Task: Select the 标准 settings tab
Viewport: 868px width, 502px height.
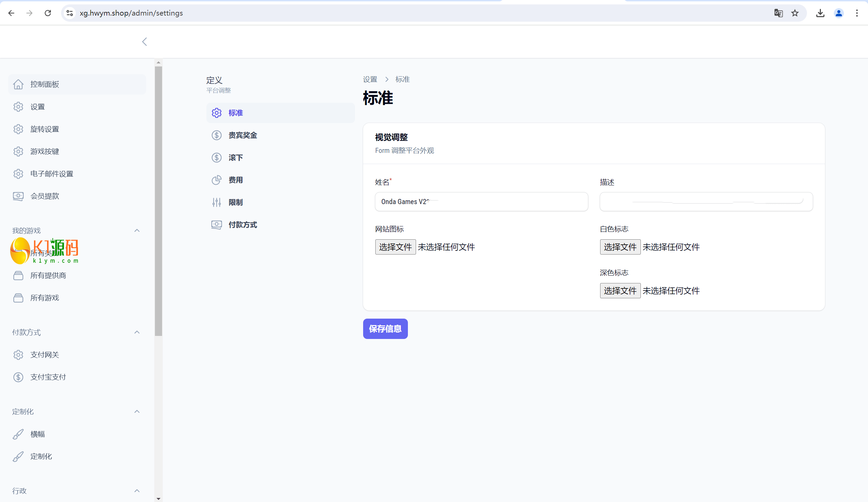Action: pyautogui.click(x=236, y=113)
